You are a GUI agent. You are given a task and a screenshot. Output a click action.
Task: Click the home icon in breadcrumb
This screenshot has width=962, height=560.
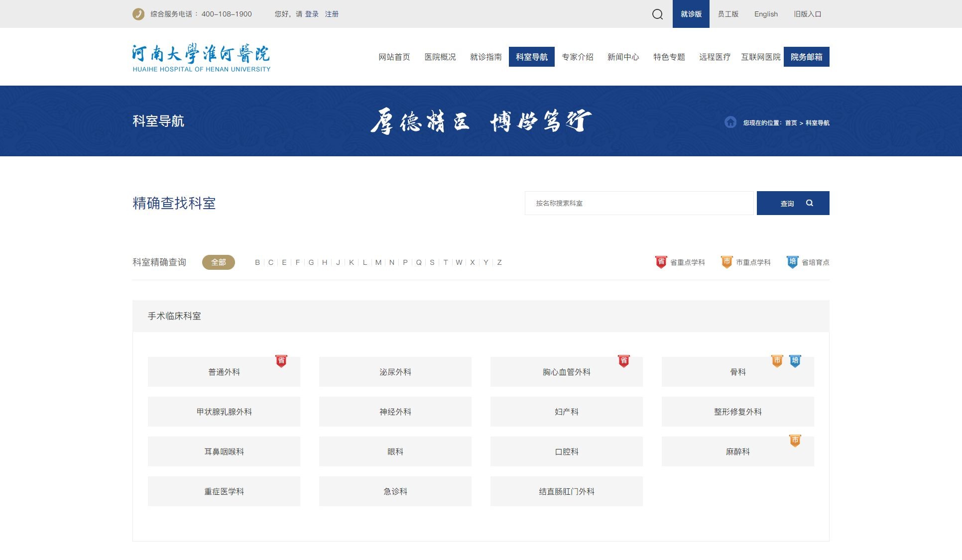[730, 122]
